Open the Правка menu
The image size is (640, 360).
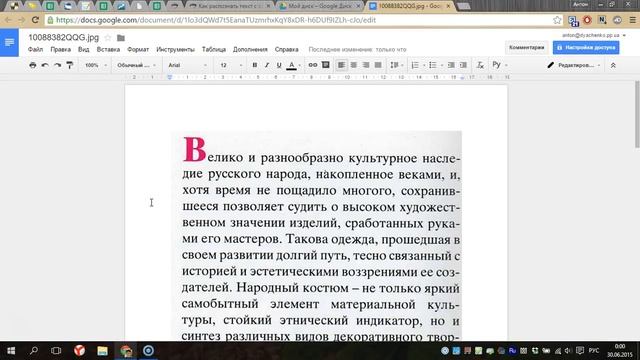point(60,49)
